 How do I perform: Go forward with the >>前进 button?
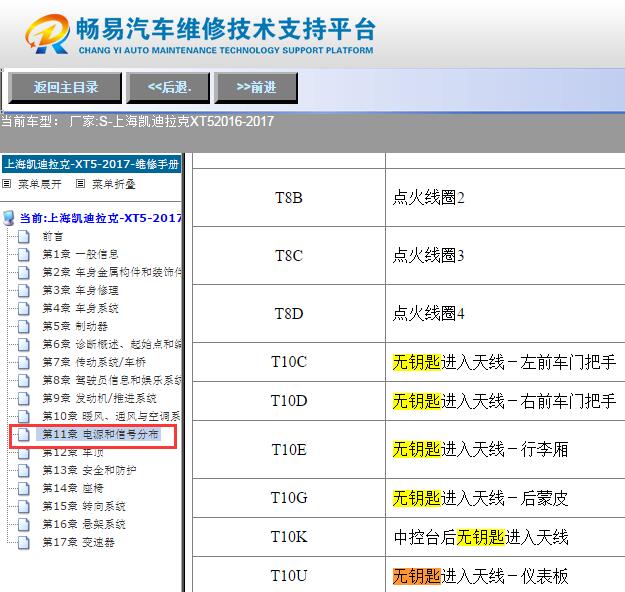[x=256, y=87]
